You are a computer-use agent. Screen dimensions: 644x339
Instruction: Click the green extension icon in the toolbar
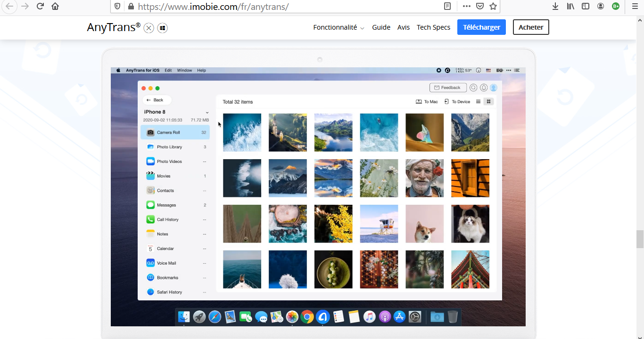(616, 6)
